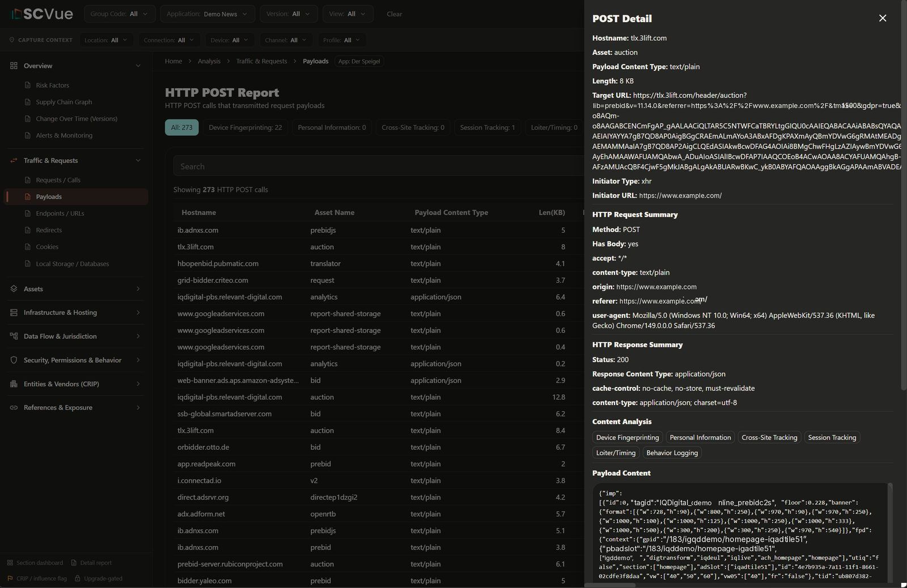
Task: Click the App: Der Spiegel chip
Action: coord(359,61)
